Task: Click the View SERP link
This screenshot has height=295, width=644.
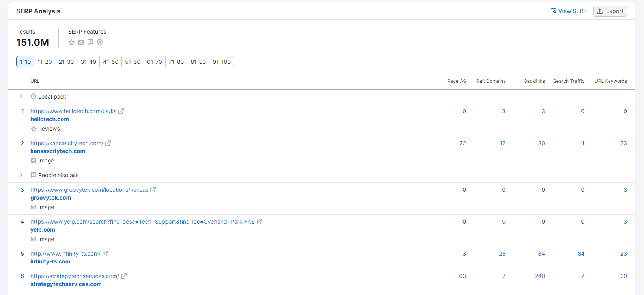Action: (x=569, y=11)
